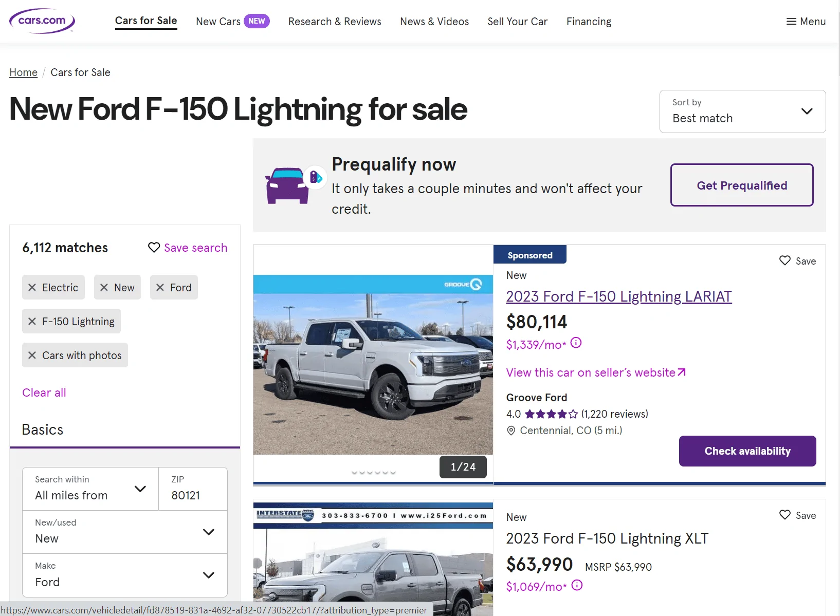Open Research & Reviews nav item
The width and height of the screenshot is (840, 616).
point(335,22)
